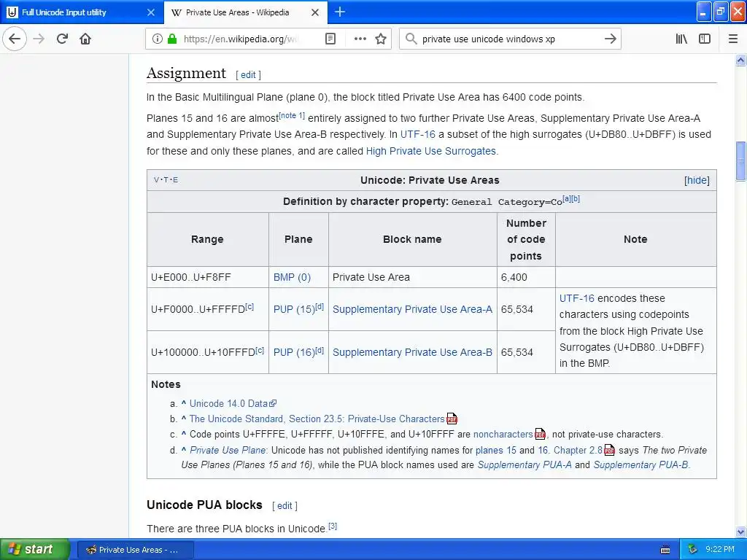Follow UTF-16 link in Note column
747x560 pixels.
[577, 298]
